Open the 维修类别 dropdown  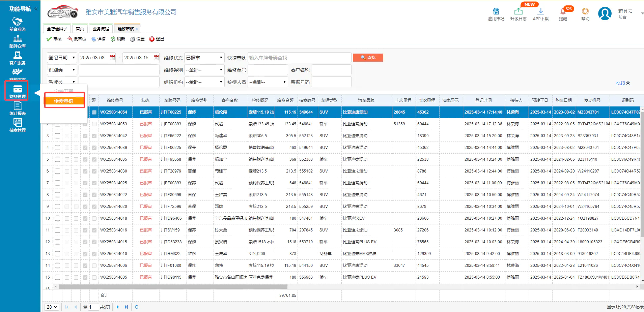click(204, 70)
